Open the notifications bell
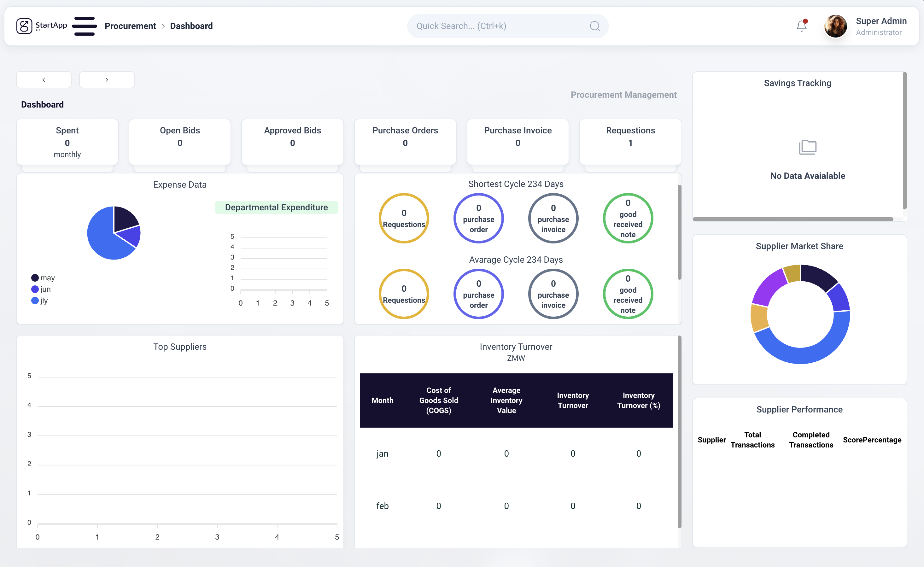 click(x=801, y=26)
